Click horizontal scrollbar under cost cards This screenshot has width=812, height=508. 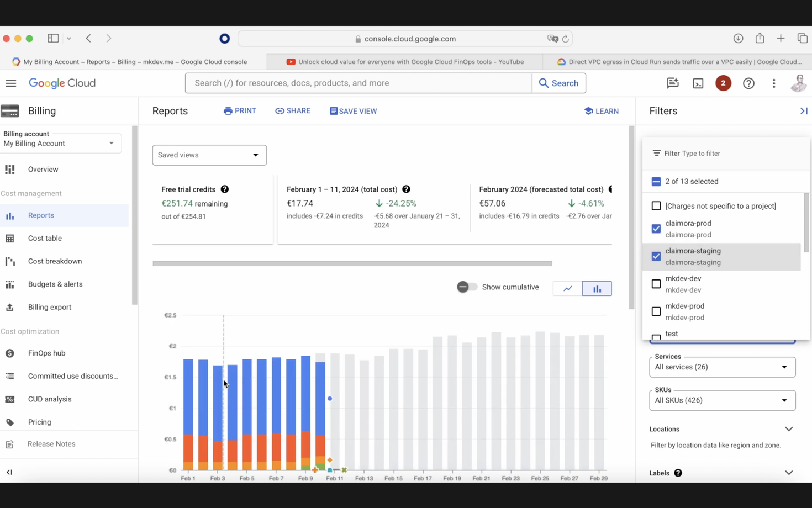pyautogui.click(x=352, y=263)
